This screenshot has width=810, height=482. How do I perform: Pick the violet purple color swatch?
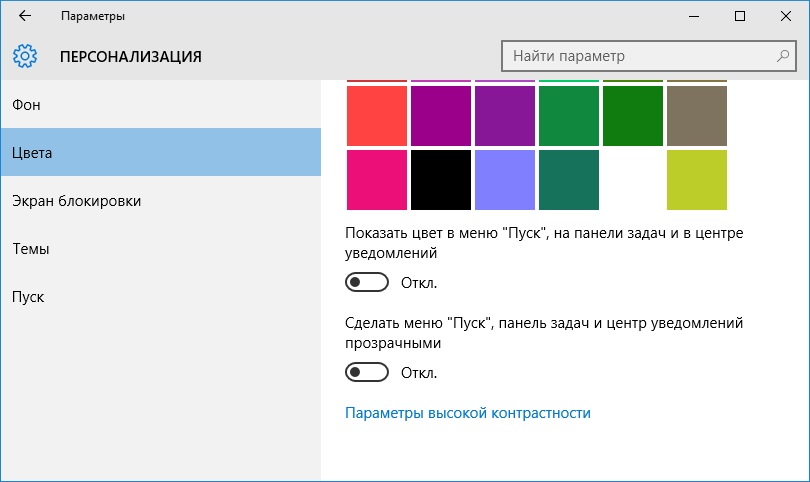tap(505, 116)
